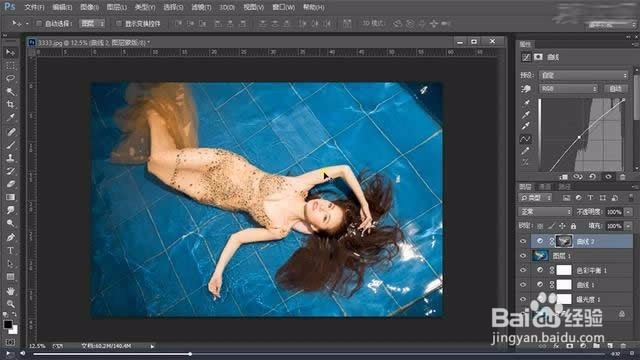This screenshot has height=360, width=640.
Task: Create new adjustment layer icon at Layers bottom
Action: click(x=583, y=346)
